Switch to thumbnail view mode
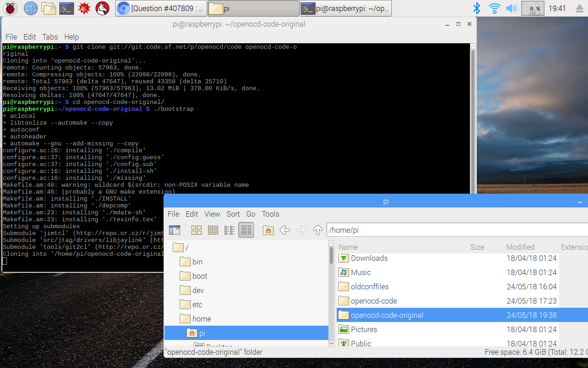Image resolution: width=588 pixels, height=368 pixels. (213, 230)
